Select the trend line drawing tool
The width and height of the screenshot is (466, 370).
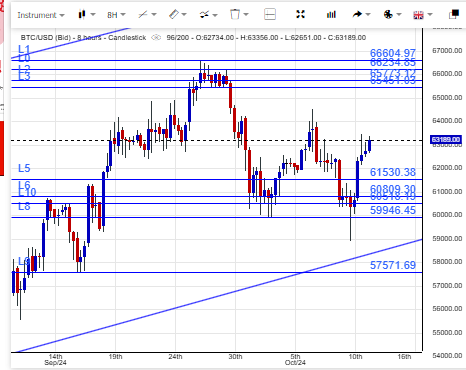point(143,14)
